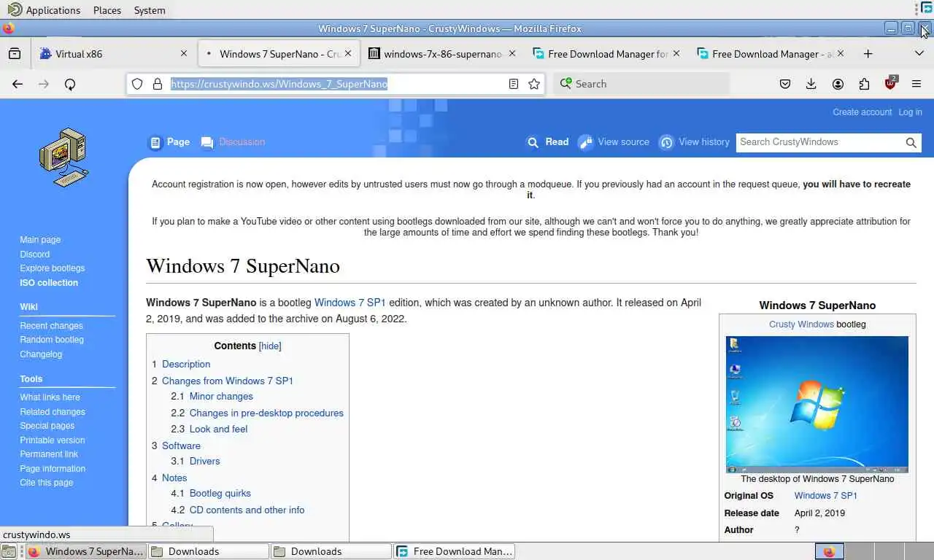Close the windows-7x-86-supernano tab
Screen dimensions: 934x560
tap(512, 53)
